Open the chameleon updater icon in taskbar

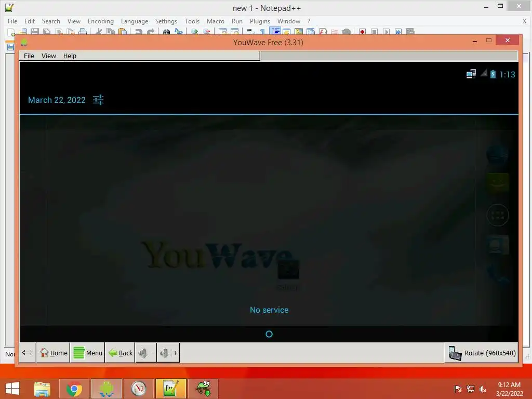coord(203,389)
